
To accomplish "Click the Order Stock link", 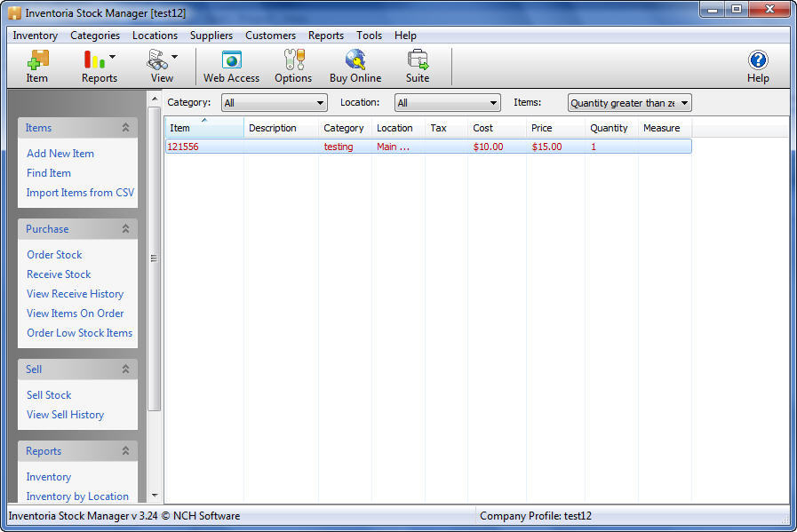I will [x=54, y=255].
